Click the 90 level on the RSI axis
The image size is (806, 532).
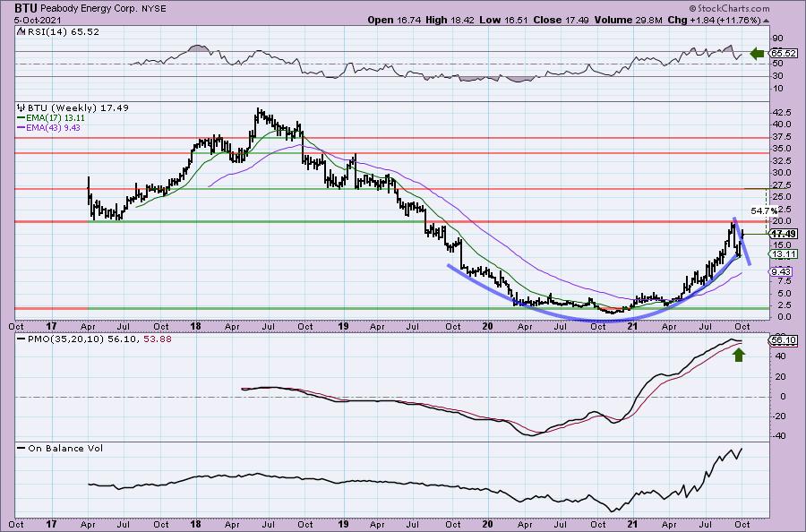777,39
